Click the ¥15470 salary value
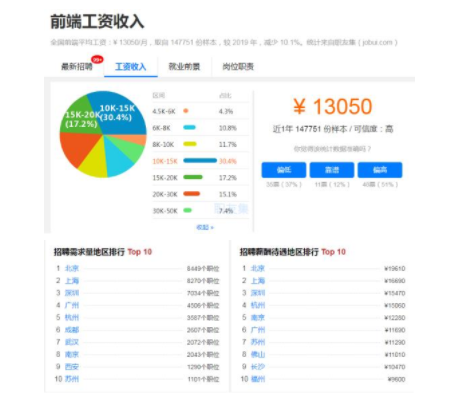 [395, 293]
